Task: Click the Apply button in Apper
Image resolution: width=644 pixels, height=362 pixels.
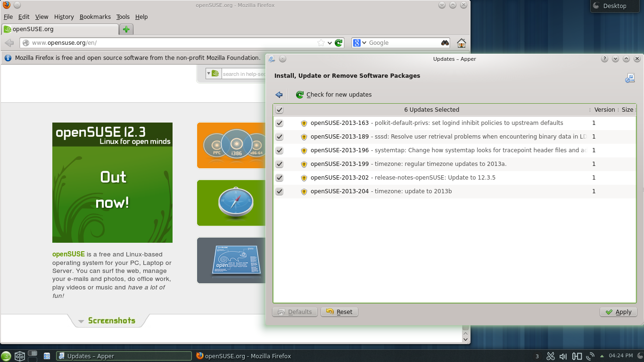Action: click(x=619, y=312)
